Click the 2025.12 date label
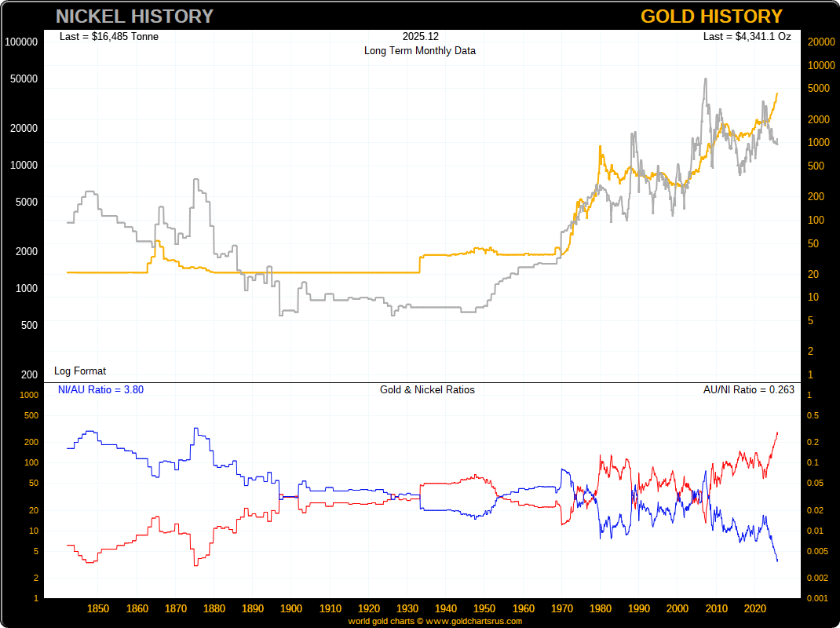 421,36
